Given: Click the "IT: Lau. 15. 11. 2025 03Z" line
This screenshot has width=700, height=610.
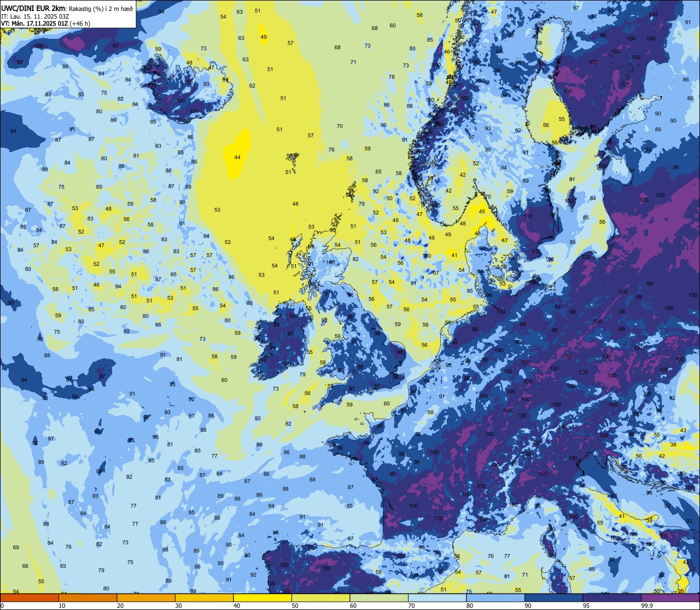Looking at the screenshot, I should [x=35, y=16].
